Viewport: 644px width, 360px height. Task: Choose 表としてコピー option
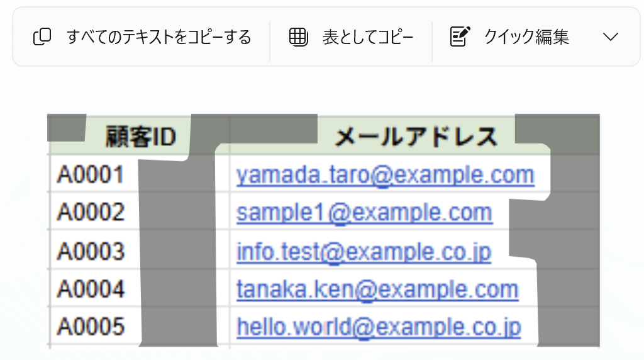(x=352, y=37)
